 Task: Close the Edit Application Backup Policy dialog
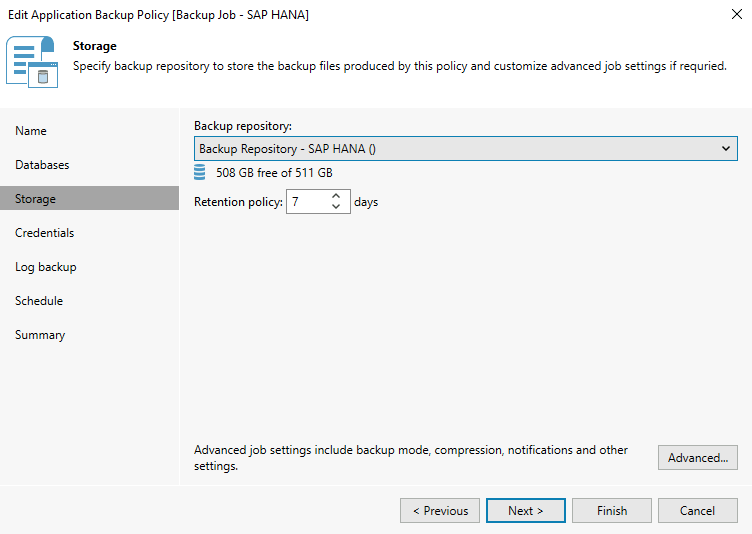coord(735,13)
